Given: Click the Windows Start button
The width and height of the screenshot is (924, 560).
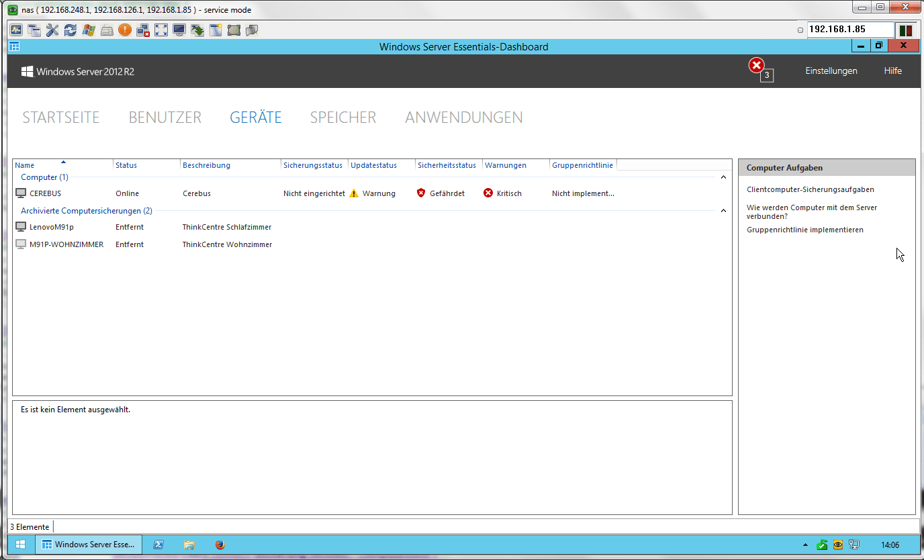Looking at the screenshot, I should click(x=21, y=545).
